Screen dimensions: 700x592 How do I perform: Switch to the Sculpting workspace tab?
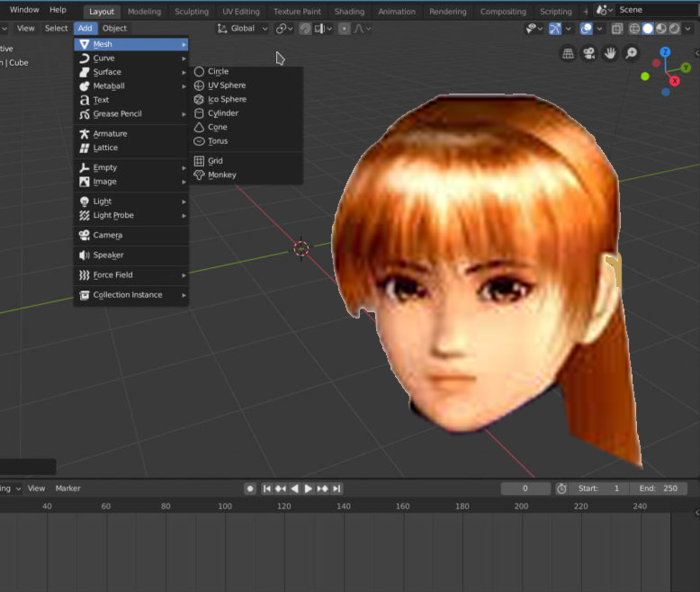(x=192, y=12)
